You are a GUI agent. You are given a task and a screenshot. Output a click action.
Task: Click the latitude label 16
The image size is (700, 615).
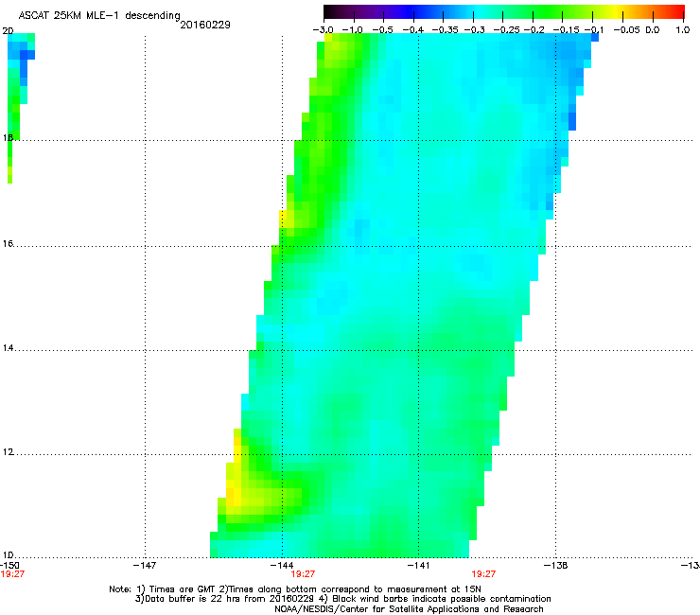click(x=8, y=243)
